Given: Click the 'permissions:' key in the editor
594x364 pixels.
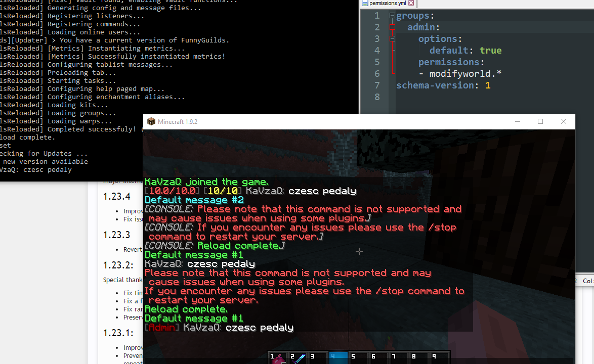Looking at the screenshot, I should tap(451, 62).
